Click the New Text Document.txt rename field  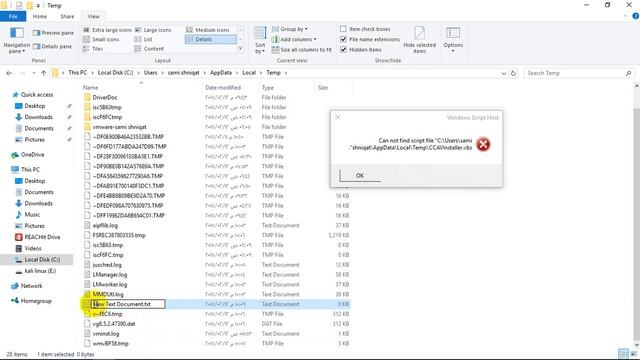128,304
